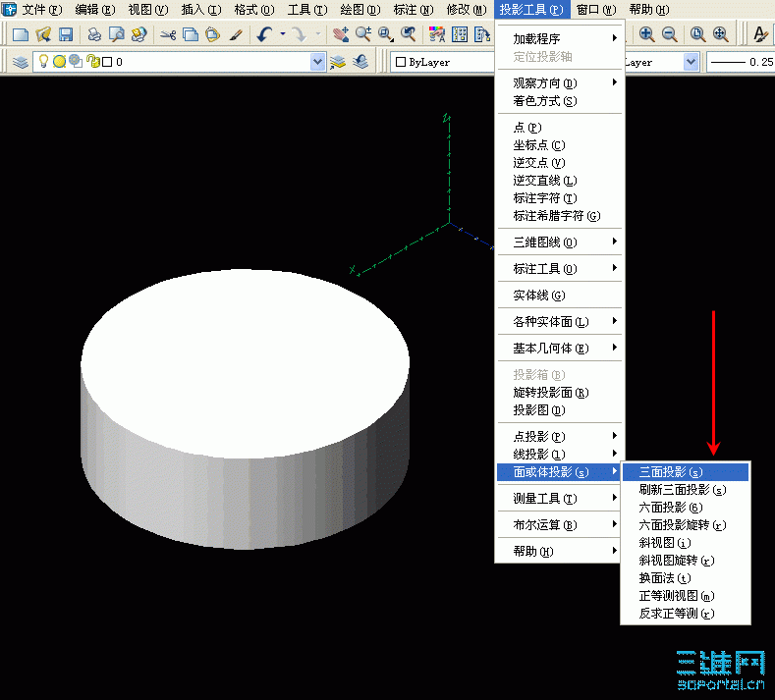The image size is (775, 700).
Task: Toggle layer 0 lock padlock
Action: pos(92,61)
